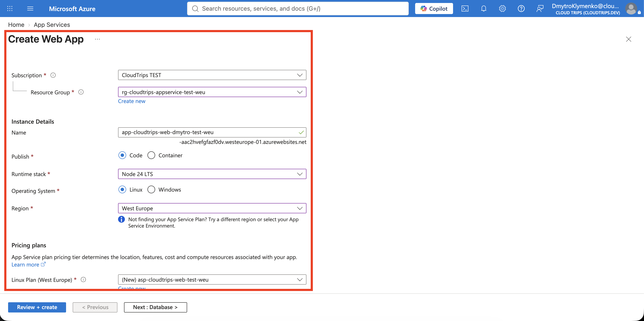Click the Pricing plans heading
The width and height of the screenshot is (644, 321).
click(29, 245)
